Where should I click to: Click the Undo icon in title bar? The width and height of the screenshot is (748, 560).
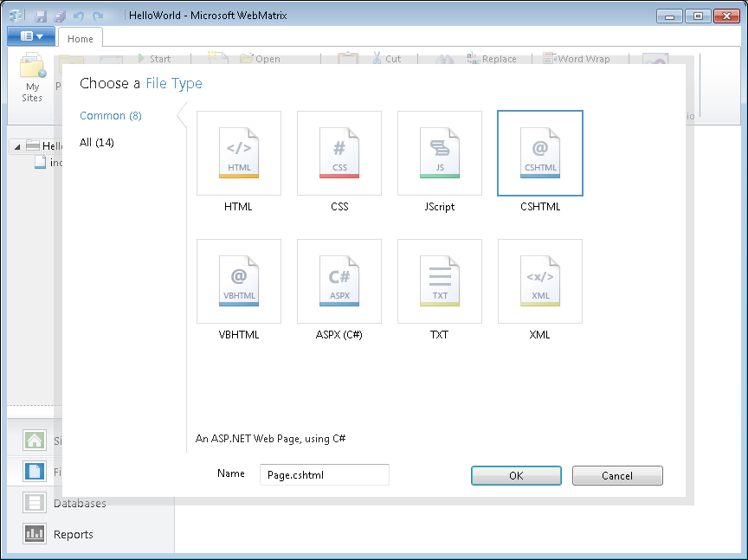[x=79, y=16]
